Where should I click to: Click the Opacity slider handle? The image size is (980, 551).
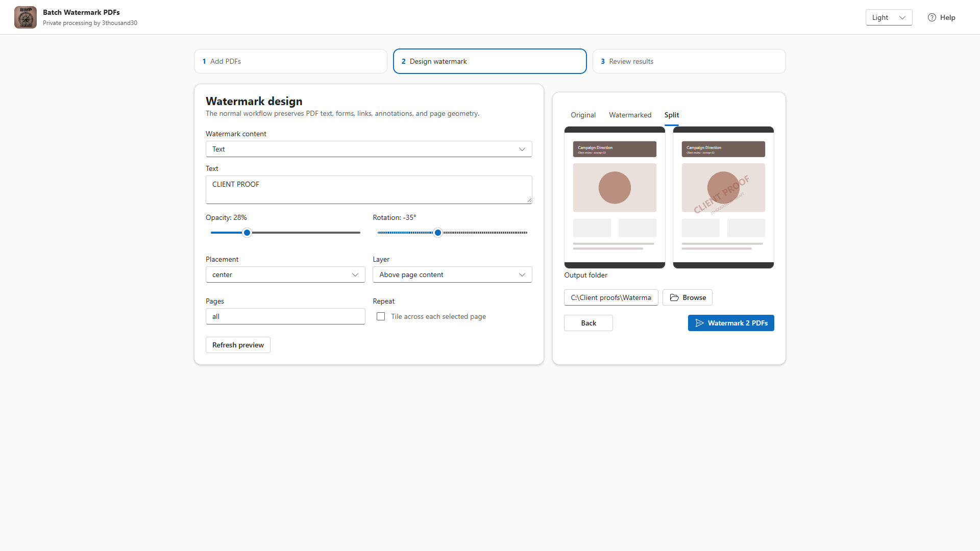tap(247, 233)
